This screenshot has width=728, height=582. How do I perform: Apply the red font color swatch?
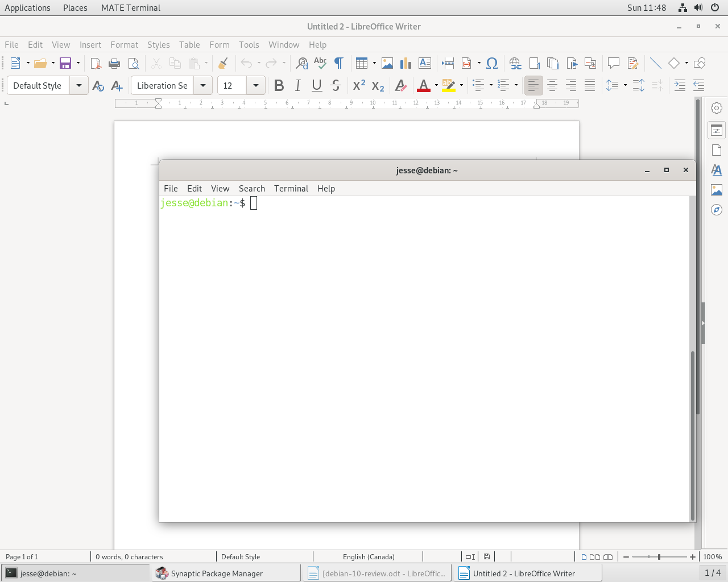424,86
